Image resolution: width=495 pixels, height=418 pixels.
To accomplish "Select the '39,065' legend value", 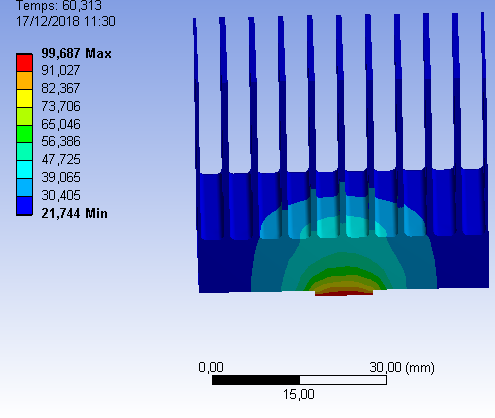I will coord(61,177).
